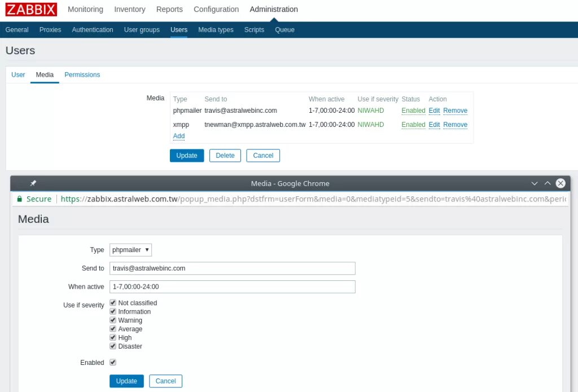Click Update button on the Users page

(187, 156)
